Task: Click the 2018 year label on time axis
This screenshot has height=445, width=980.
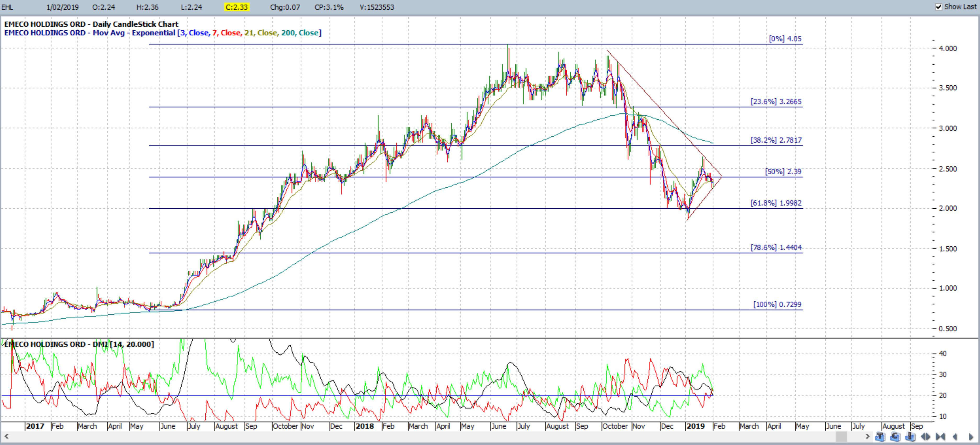Action: click(x=365, y=426)
